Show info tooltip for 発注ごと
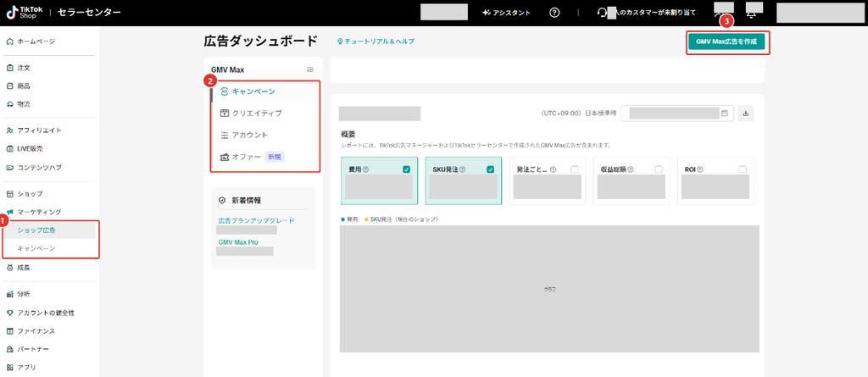Viewport: 868px width, 377px height. click(553, 169)
